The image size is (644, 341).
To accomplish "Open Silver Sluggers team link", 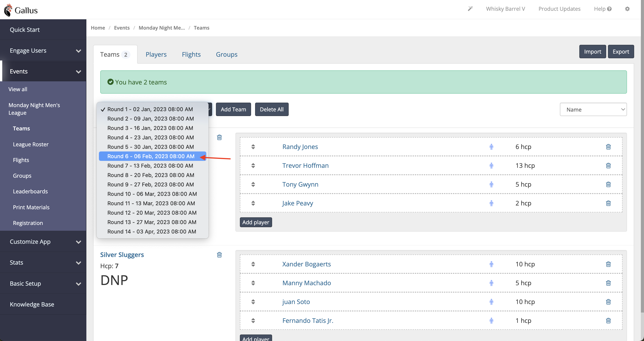I will (122, 255).
